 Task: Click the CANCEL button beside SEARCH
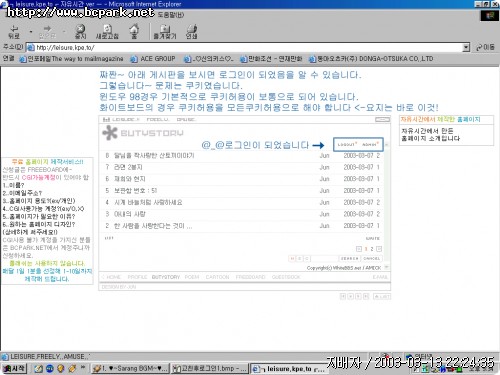pyautogui.click(x=371, y=258)
